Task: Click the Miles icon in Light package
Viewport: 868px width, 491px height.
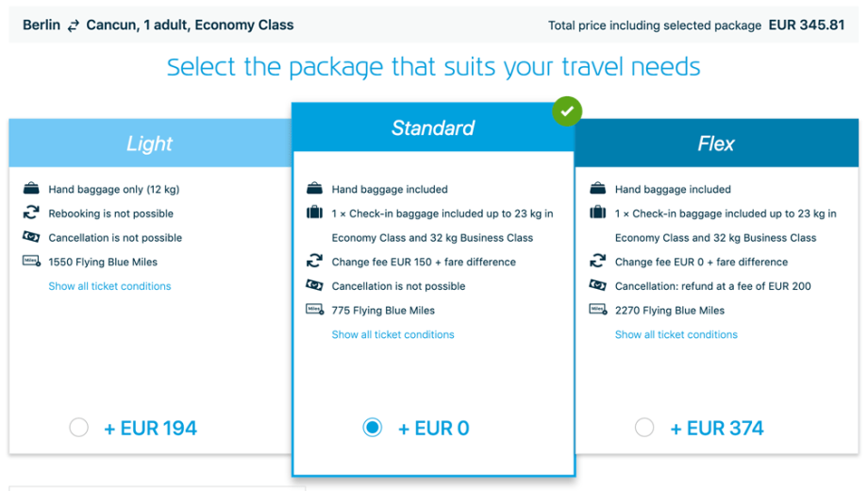Action: (x=31, y=262)
